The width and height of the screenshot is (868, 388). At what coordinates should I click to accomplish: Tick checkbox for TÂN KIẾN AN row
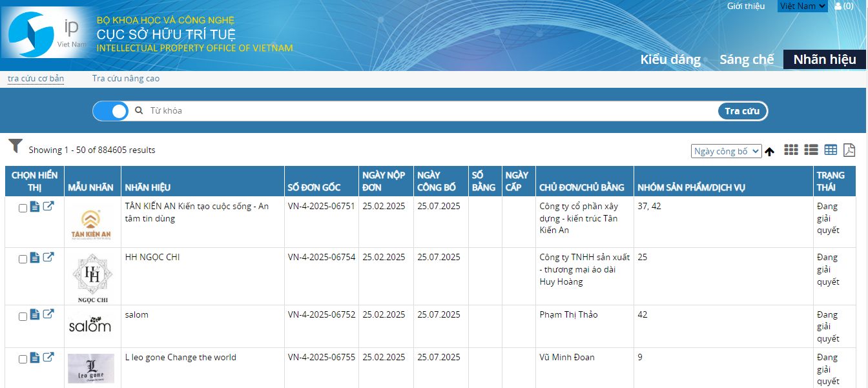(x=23, y=208)
